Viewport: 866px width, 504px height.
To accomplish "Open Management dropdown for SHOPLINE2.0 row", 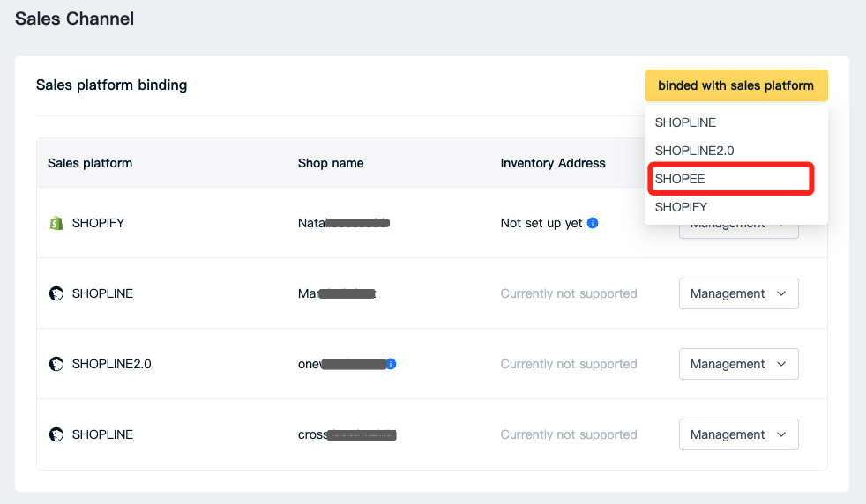I will pos(738,364).
